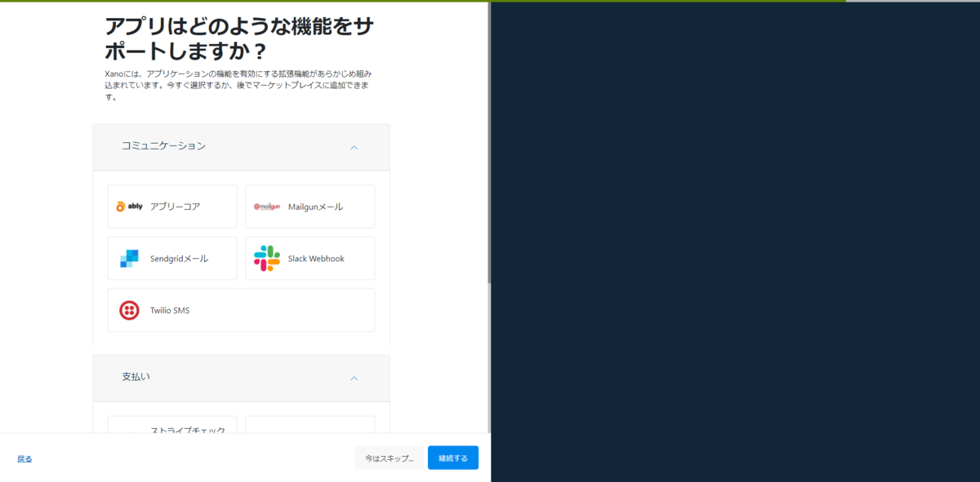Image resolution: width=980 pixels, height=482 pixels.
Task: Click the Stripe icon on the ストライプチェック card
Action: (x=127, y=431)
